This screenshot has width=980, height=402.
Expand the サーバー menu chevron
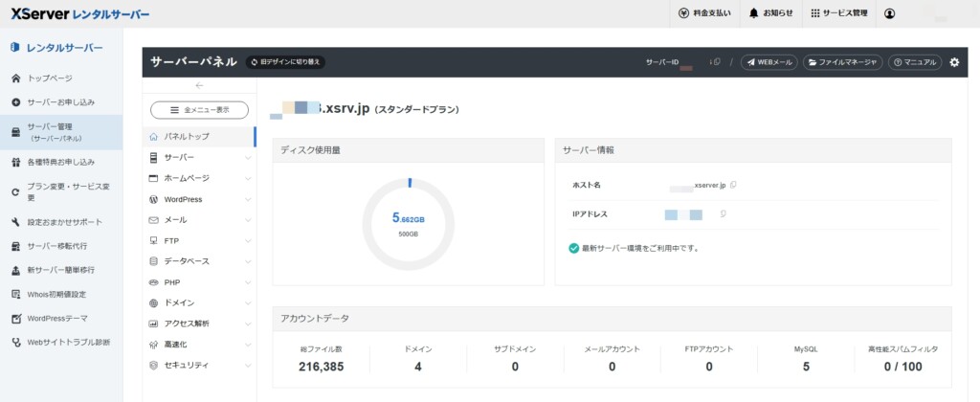point(248,158)
